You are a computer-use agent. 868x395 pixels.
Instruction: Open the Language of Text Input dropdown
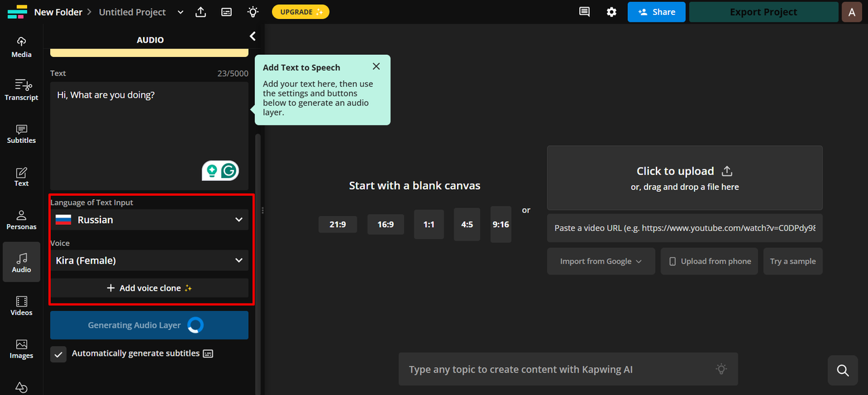149,220
